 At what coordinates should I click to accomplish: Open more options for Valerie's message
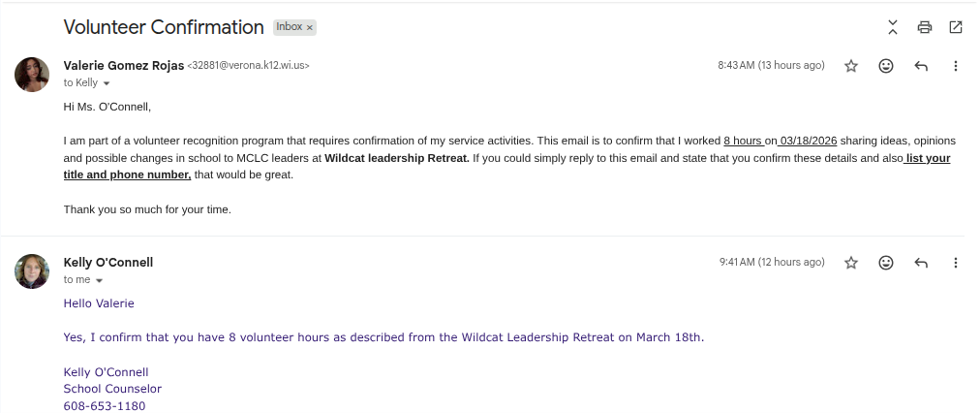pos(956,66)
